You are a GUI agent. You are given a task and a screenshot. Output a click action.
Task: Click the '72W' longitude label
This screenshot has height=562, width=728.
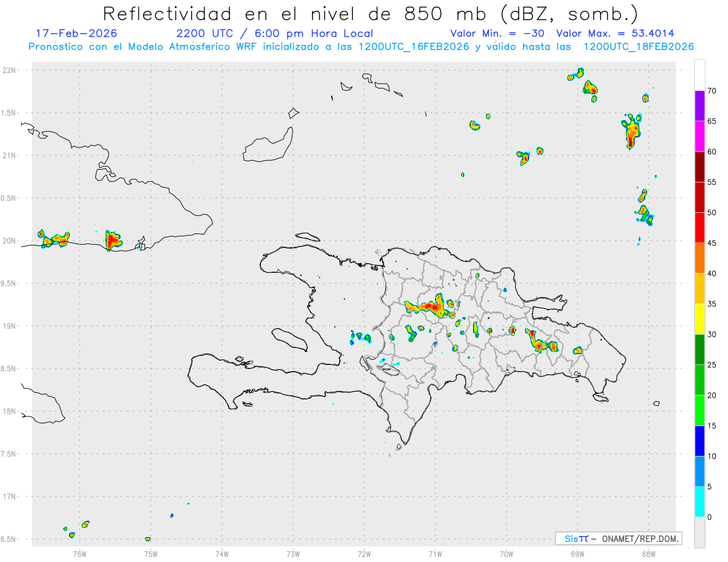(x=364, y=554)
